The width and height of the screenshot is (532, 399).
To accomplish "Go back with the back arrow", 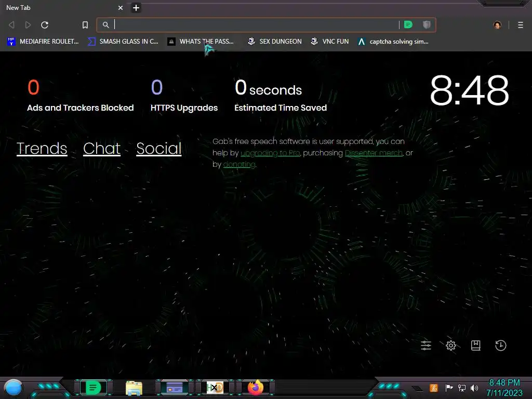I will [11, 25].
